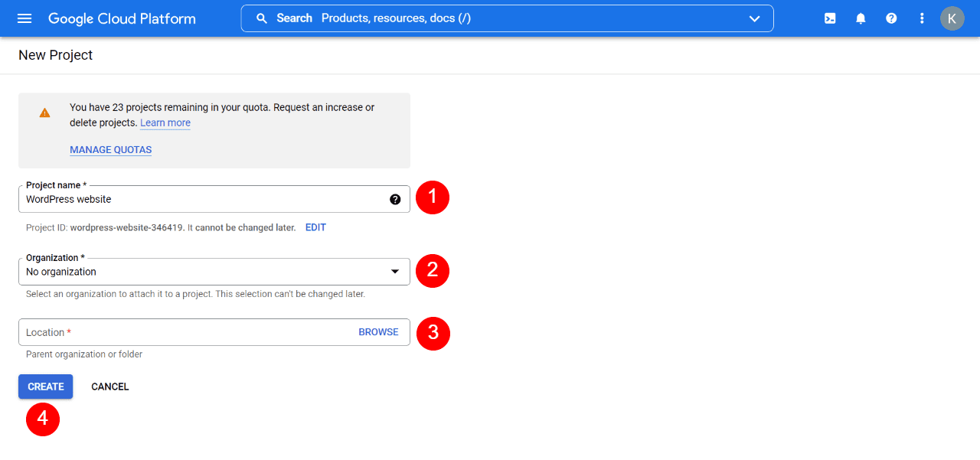Browse for a parent Location folder
Image resolution: width=980 pixels, height=460 pixels.
click(x=378, y=331)
